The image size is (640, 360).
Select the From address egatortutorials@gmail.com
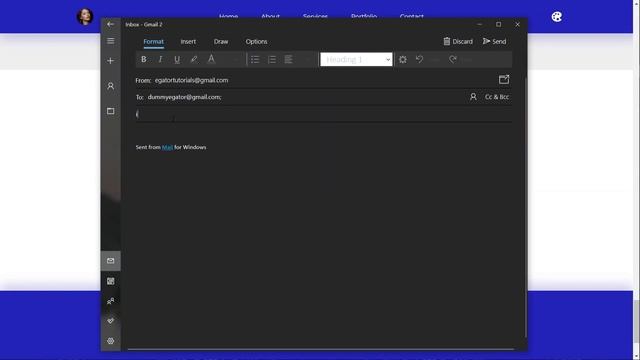click(x=191, y=80)
